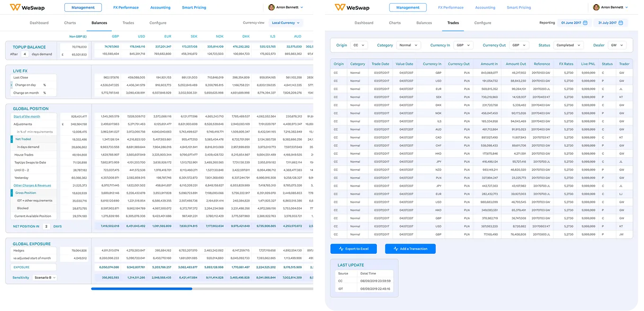
Task: Click the WeSwap logo in Balances window
Action: point(28,8)
